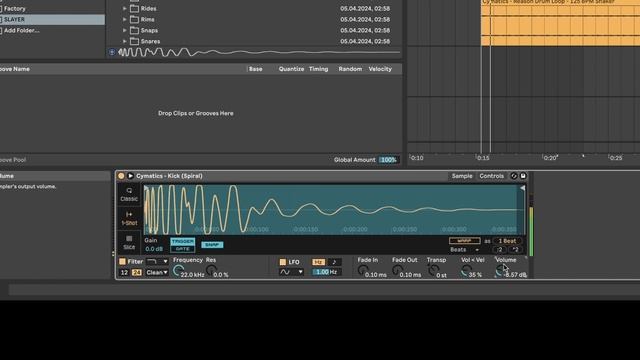
Task: Click the LFO rate 1.00 Hz field
Action: [x=326, y=272]
